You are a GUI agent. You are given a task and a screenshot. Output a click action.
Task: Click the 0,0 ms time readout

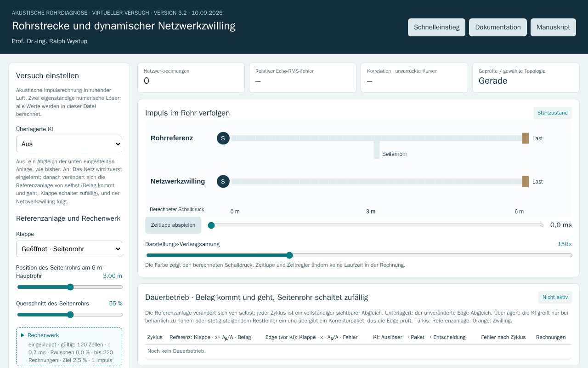click(x=561, y=225)
